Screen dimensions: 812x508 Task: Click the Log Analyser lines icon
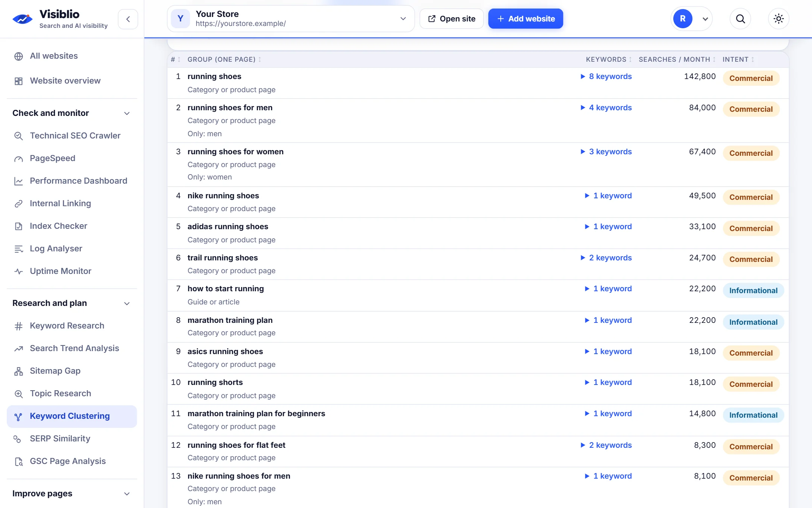[x=18, y=249]
